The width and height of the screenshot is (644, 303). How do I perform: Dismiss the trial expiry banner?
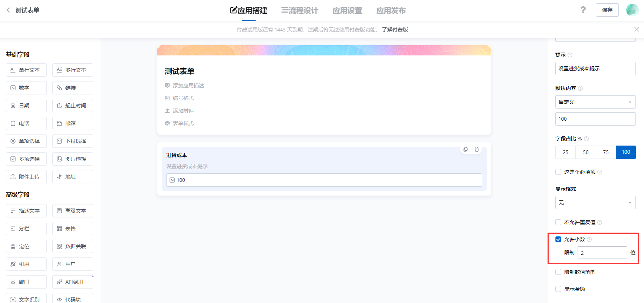pyautogui.click(x=637, y=29)
